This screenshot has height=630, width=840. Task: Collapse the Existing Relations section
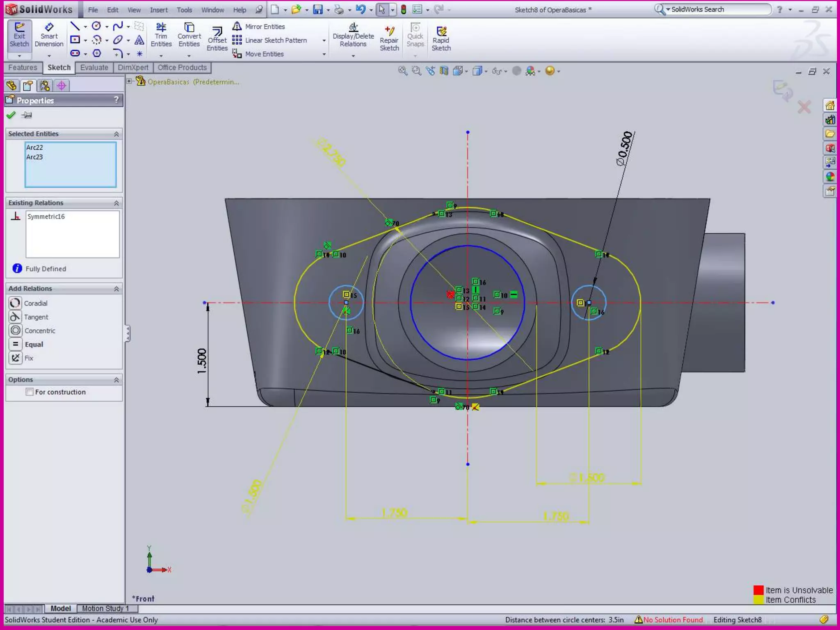point(116,203)
